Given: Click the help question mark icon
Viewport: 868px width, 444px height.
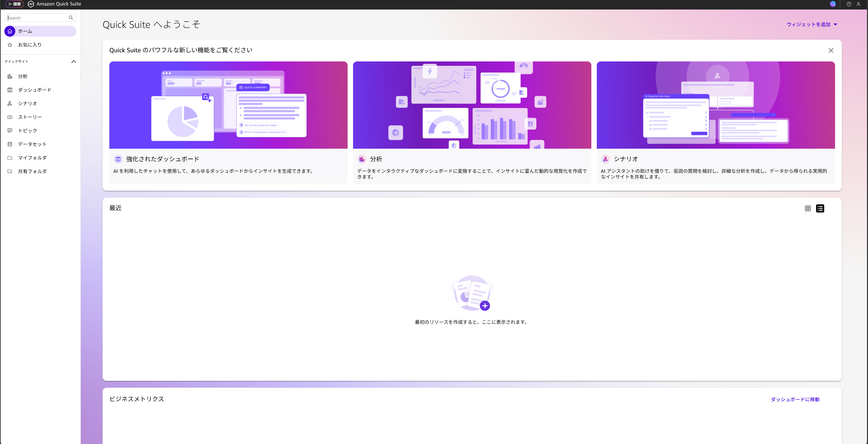Looking at the screenshot, I should pos(849,4).
